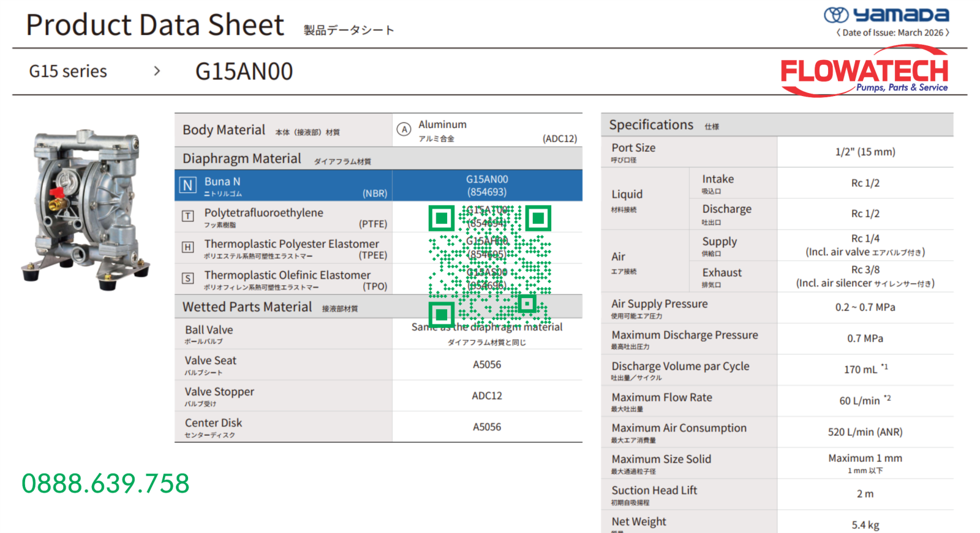Select the H Thermoplastic Polyester icon
The width and height of the screenshot is (980, 533).
coord(188,247)
